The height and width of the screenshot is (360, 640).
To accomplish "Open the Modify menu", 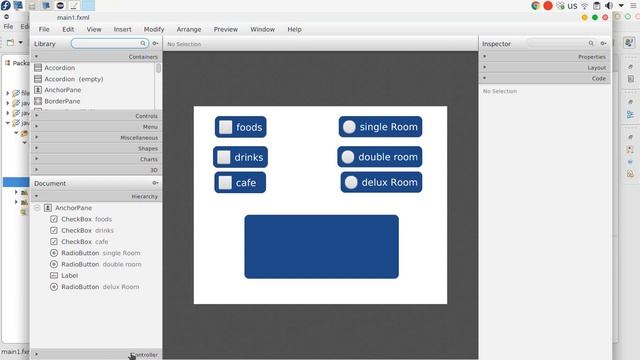I will [x=154, y=29].
